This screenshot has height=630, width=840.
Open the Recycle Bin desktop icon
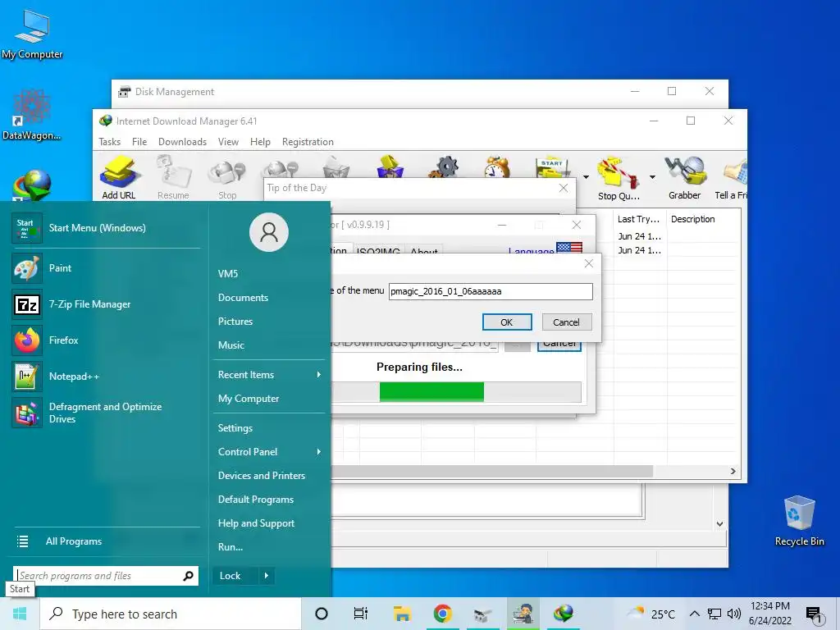pos(799,521)
